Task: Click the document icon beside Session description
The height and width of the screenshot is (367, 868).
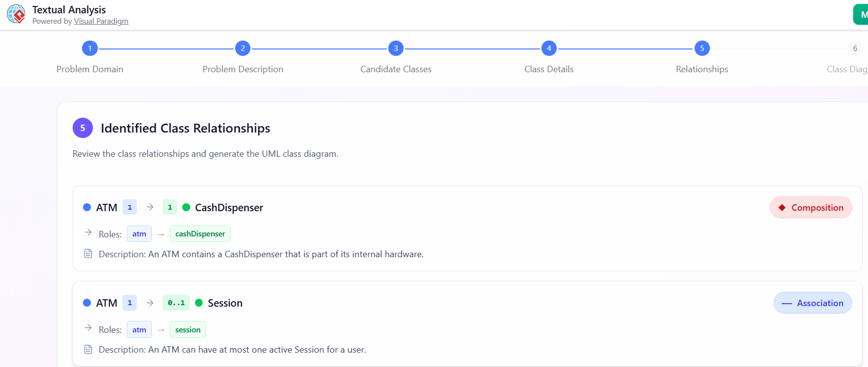Action: pyautogui.click(x=88, y=350)
